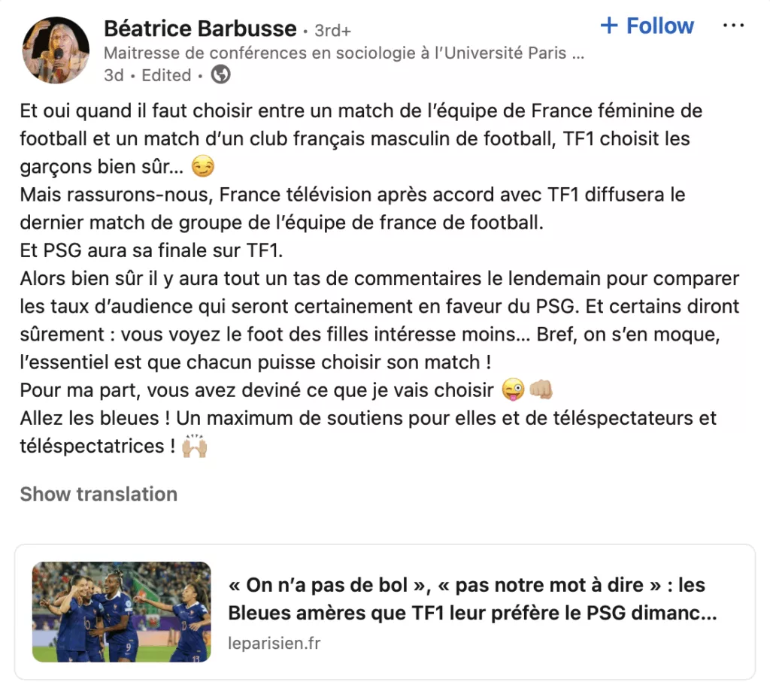Click the 3d Edited timestamp

(147, 75)
